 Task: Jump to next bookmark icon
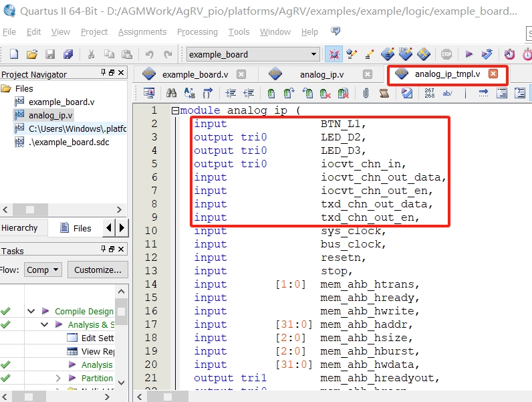[289, 93]
